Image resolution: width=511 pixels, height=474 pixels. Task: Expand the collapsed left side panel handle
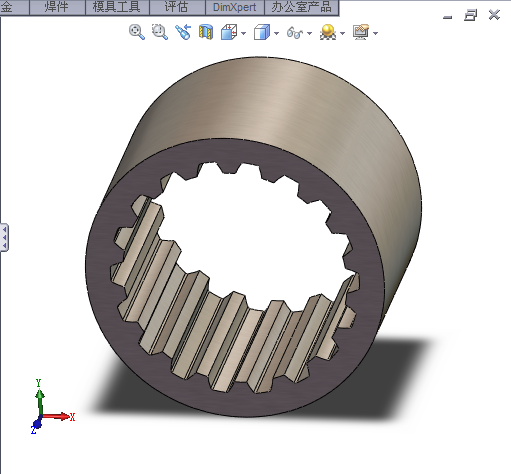point(4,237)
